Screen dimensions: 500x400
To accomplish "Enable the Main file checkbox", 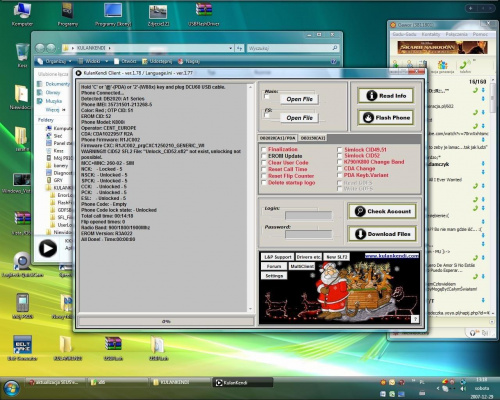I will (266, 97).
